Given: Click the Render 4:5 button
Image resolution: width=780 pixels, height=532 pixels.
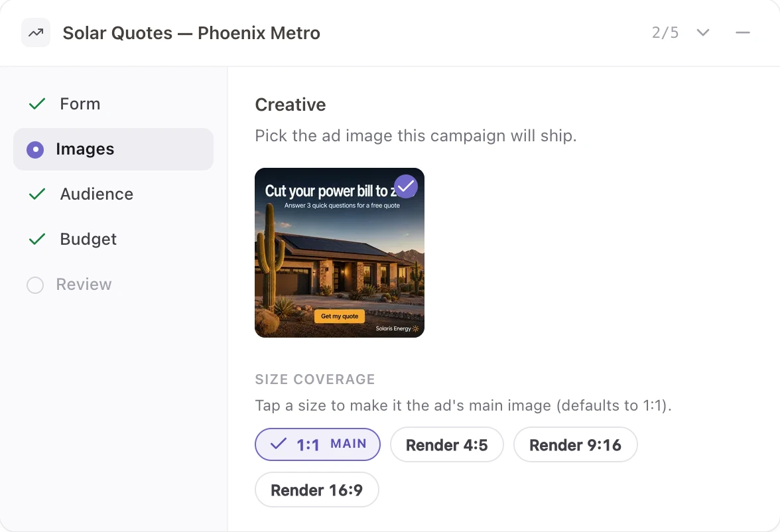Looking at the screenshot, I should point(447,444).
